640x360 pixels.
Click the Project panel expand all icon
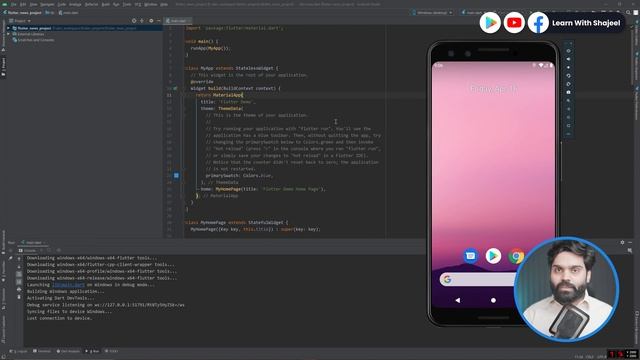(x=142, y=21)
